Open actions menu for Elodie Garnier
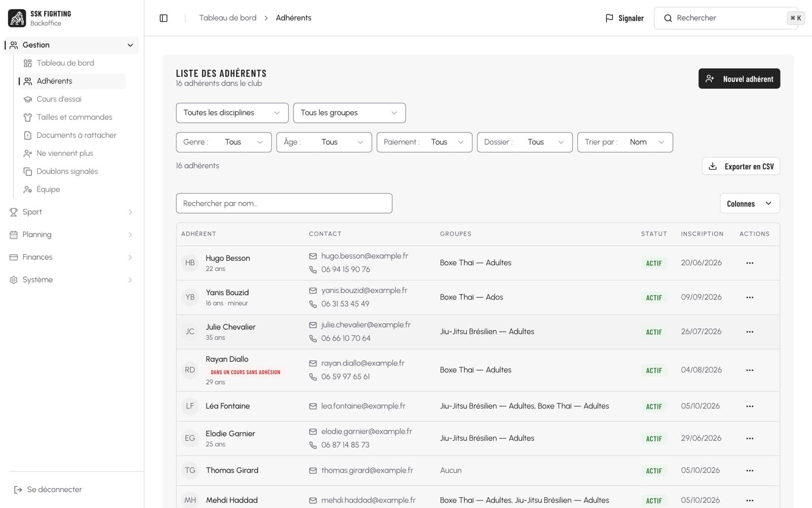Viewport: 812px width, 508px height. point(750,438)
